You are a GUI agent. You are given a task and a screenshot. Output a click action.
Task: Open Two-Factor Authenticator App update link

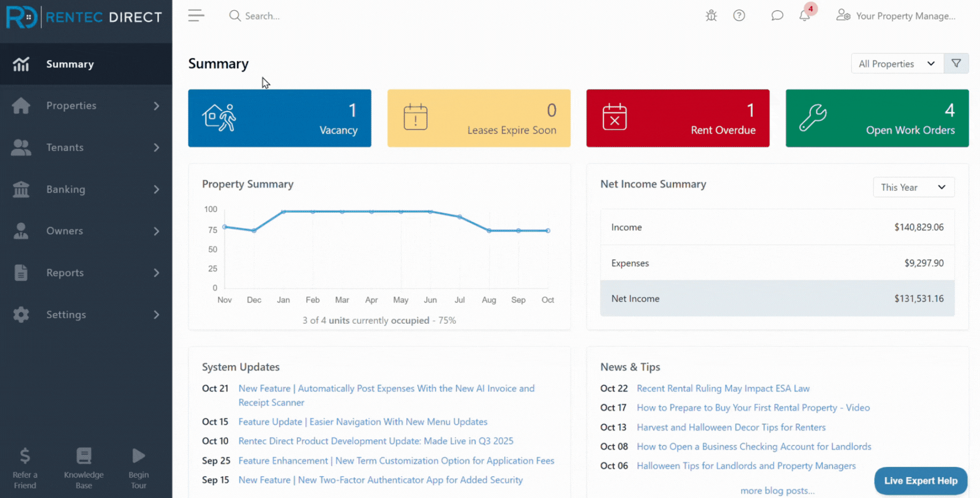381,480
